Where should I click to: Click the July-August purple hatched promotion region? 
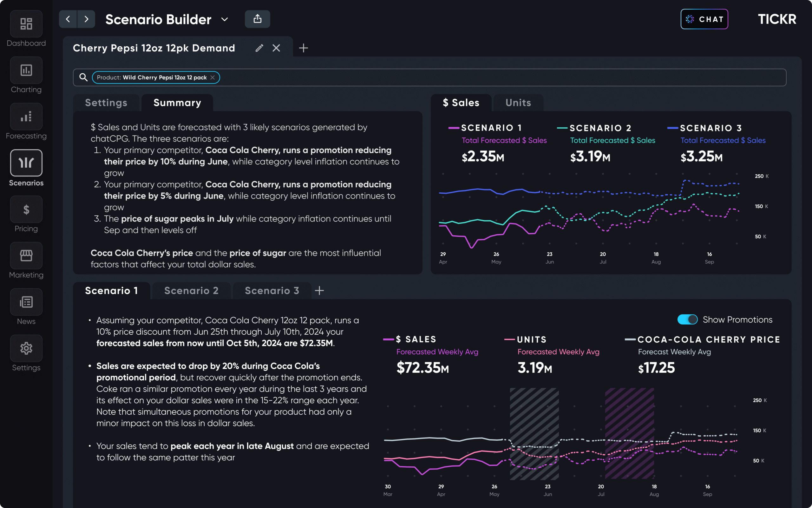click(630, 433)
